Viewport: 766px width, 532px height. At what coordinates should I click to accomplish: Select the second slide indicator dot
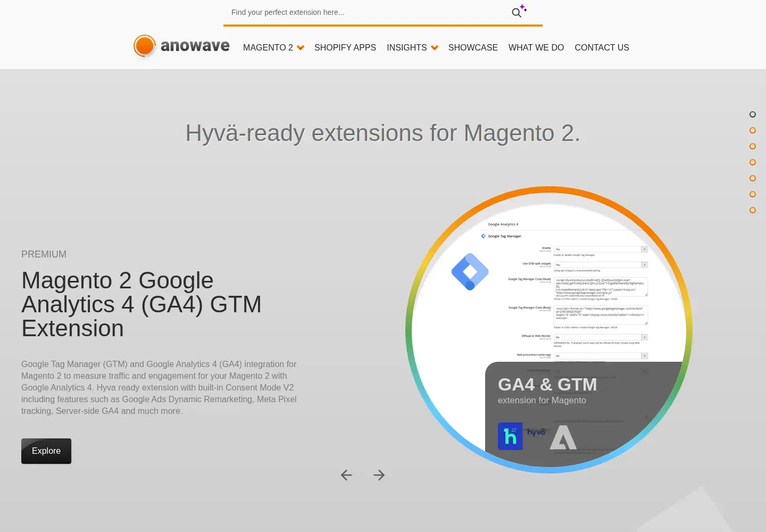click(753, 130)
